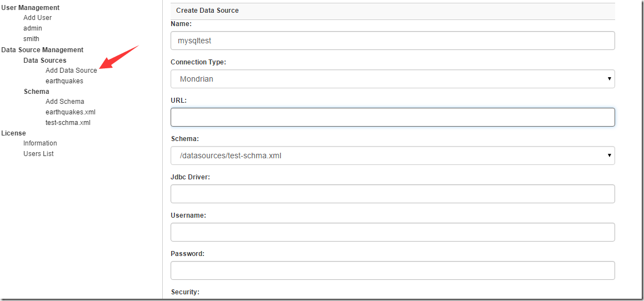Open the earthquakes data source
This screenshot has width=644, height=301.
tap(64, 81)
